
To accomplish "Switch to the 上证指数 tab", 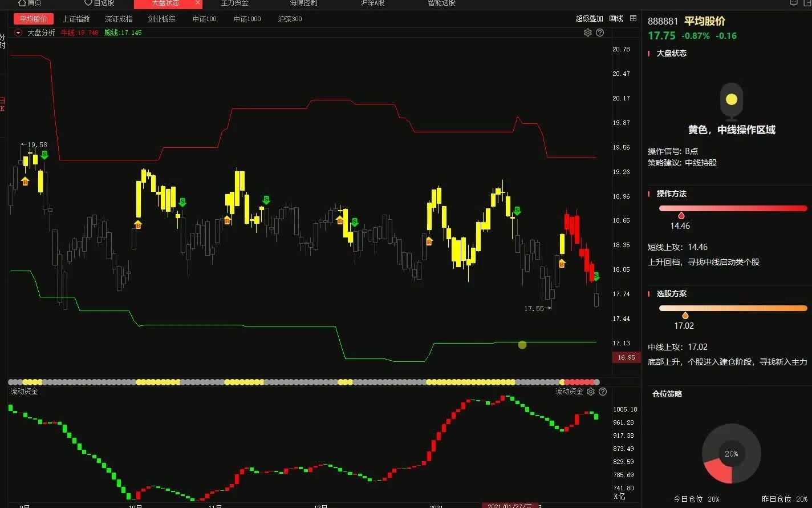I will (x=76, y=19).
